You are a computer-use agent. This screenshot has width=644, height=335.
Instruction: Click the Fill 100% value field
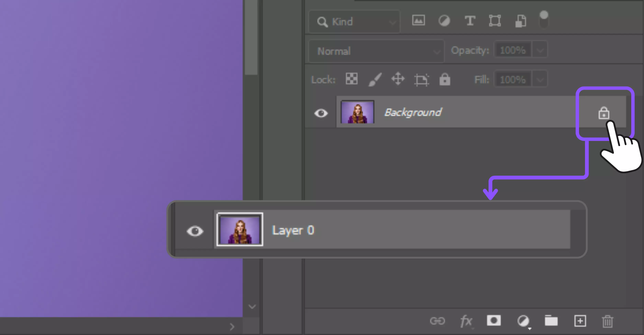[513, 80]
